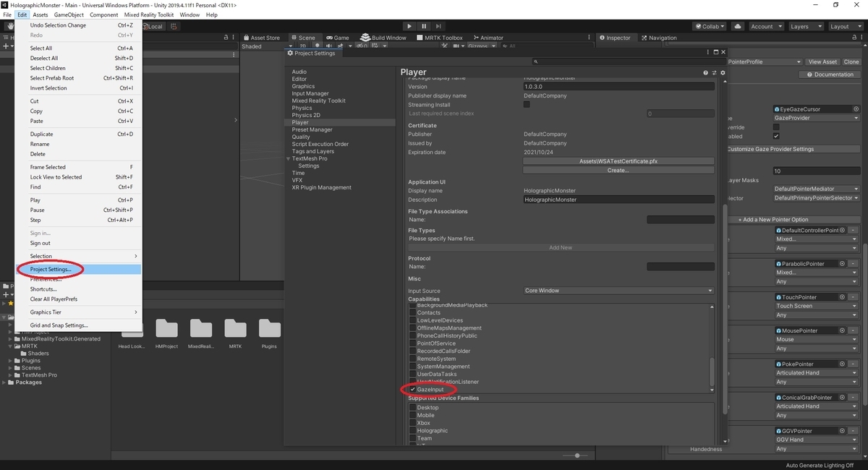Click + Add a New Pointer Option
The width and height of the screenshot is (868, 470).
[793, 219]
